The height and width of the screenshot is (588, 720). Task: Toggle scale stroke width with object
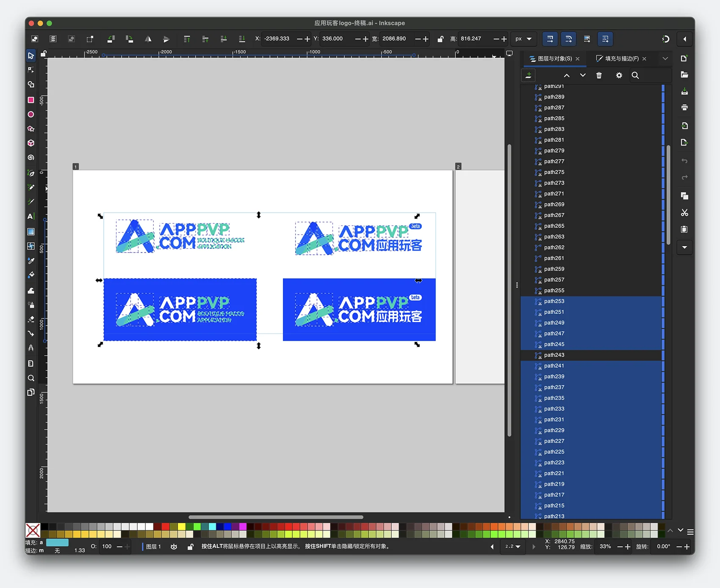[550, 39]
